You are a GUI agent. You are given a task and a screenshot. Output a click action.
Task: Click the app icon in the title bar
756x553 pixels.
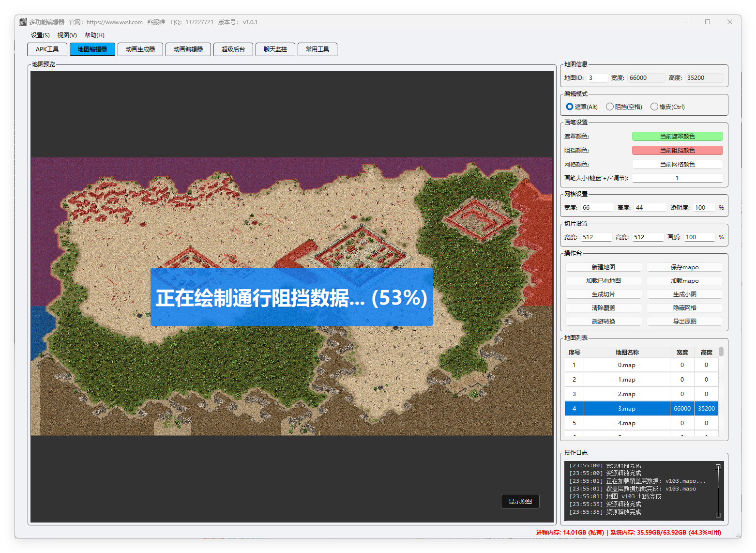(x=23, y=22)
